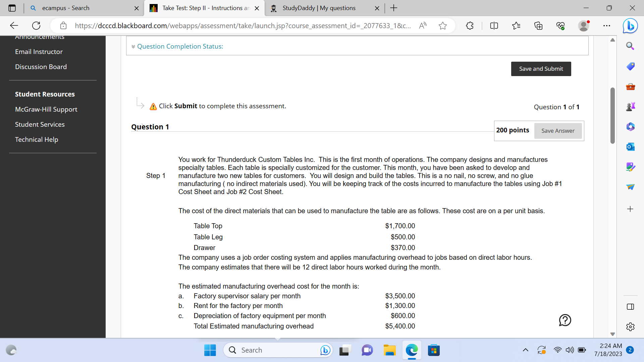Open the sidebar Search magnifier icon
This screenshot has width=644, height=362.
(630, 46)
